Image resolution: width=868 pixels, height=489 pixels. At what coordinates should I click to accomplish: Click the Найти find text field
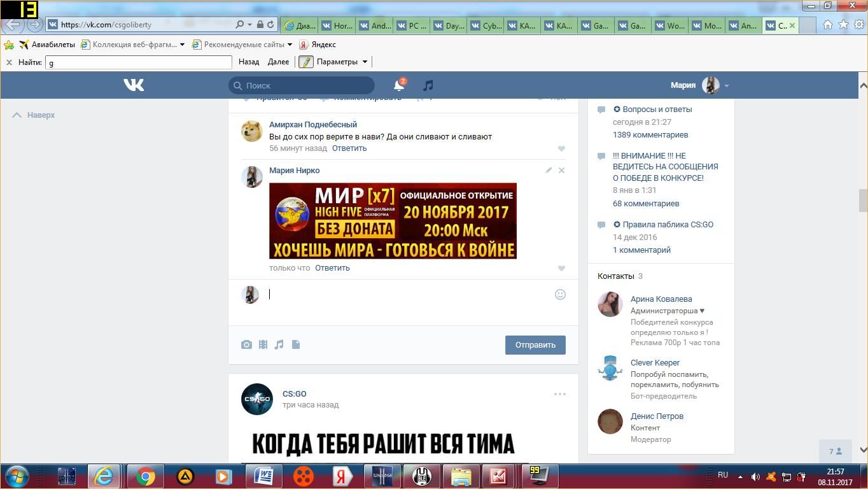[139, 62]
